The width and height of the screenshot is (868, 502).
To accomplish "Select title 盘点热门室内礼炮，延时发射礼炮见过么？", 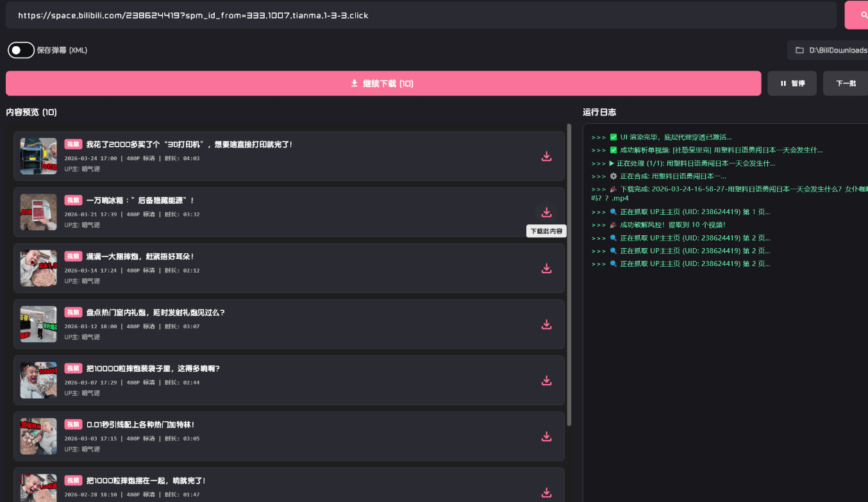I will coord(155,313).
